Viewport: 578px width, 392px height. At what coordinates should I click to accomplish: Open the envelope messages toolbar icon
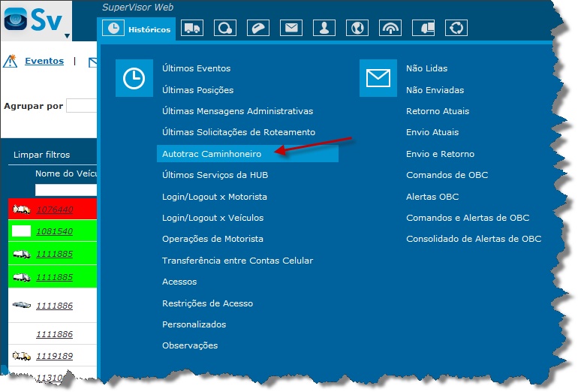(x=291, y=29)
